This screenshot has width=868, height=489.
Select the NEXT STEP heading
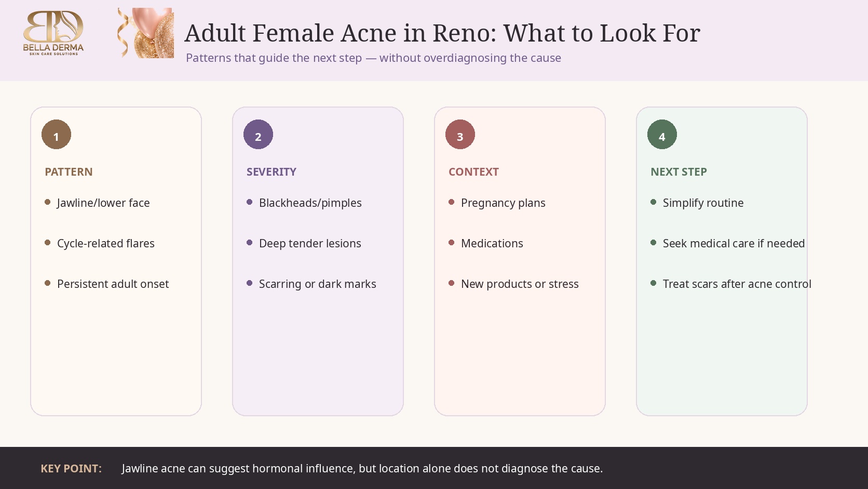pos(679,172)
